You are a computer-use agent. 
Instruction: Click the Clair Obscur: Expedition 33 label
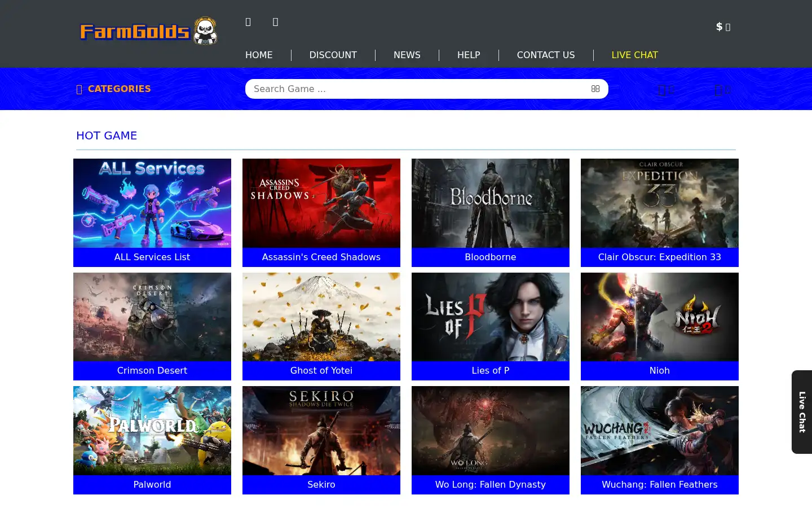[660, 257]
